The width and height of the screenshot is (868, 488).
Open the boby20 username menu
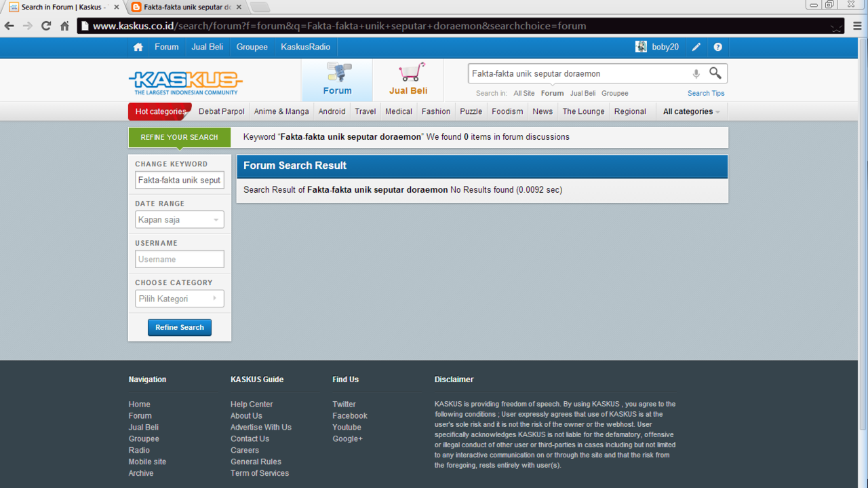[665, 47]
